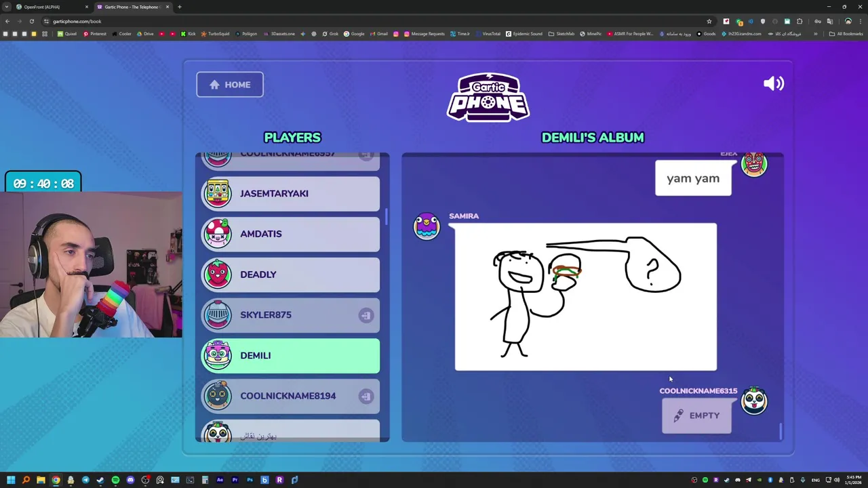Click the EMPTY drawing placeholder
The height and width of the screenshot is (488, 868).
coord(696,415)
